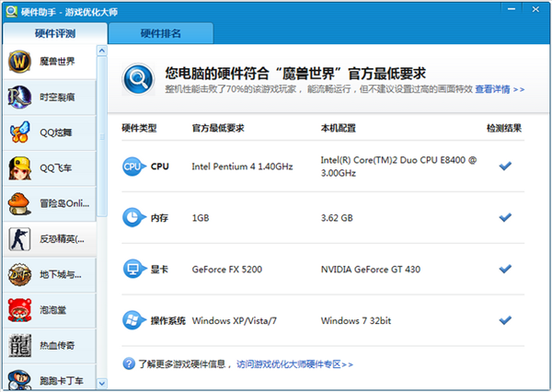This screenshot has width=552, height=392.
Task: Click the sidebar scroll up arrow
Action: coord(102,51)
